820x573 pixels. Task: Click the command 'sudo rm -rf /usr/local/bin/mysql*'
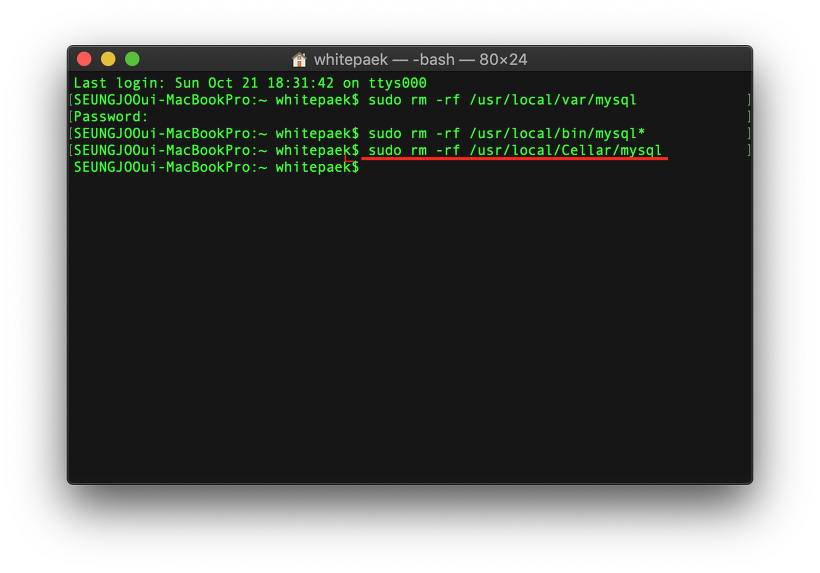click(507, 133)
